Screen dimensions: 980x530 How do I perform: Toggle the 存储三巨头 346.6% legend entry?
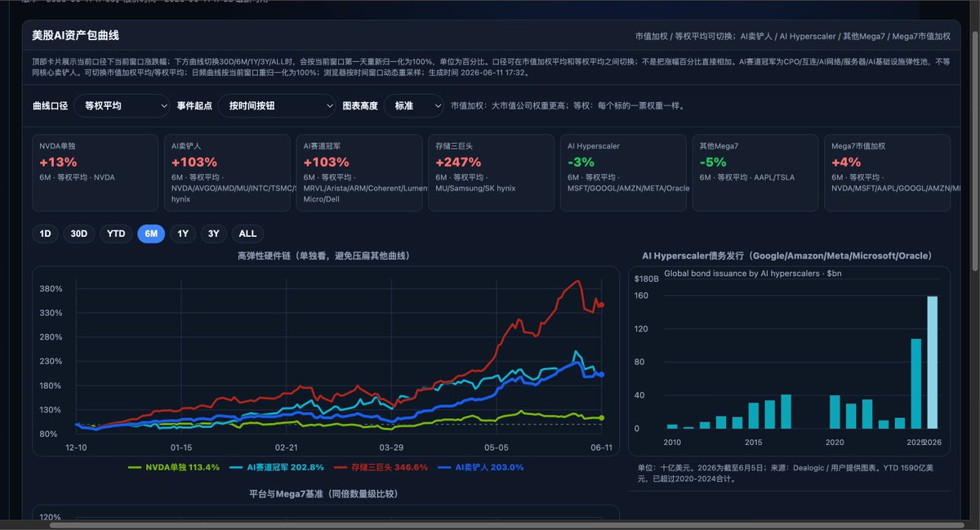(x=380, y=467)
